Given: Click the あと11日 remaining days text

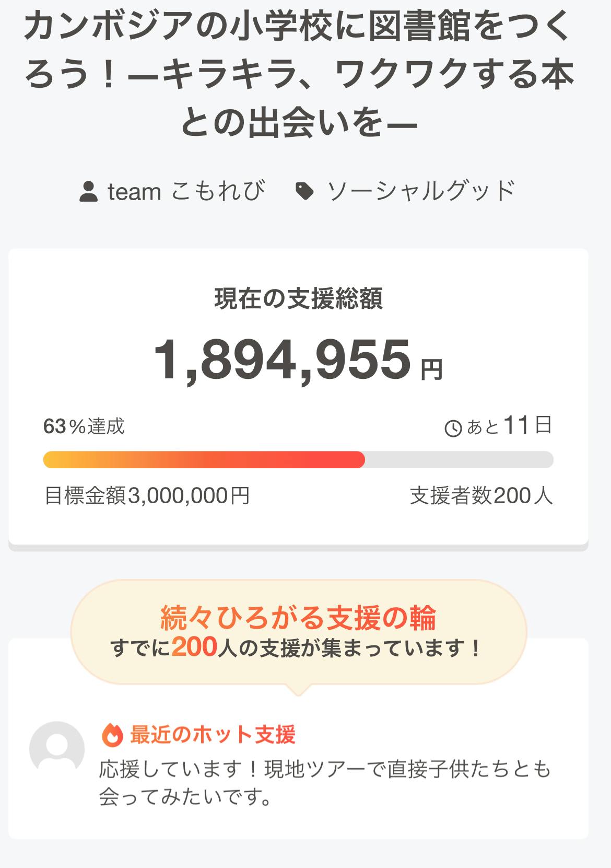Looking at the screenshot, I should (509, 426).
